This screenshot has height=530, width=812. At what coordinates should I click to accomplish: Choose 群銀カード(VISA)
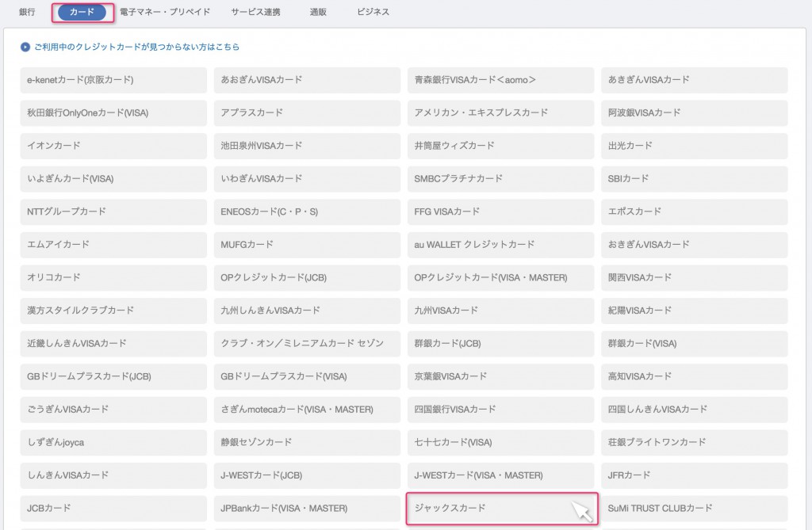pyautogui.click(x=695, y=344)
